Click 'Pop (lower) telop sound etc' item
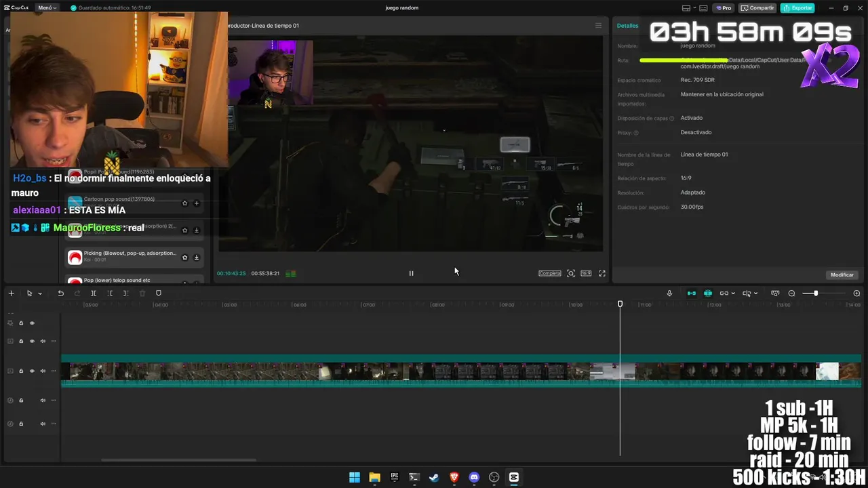 click(x=117, y=280)
